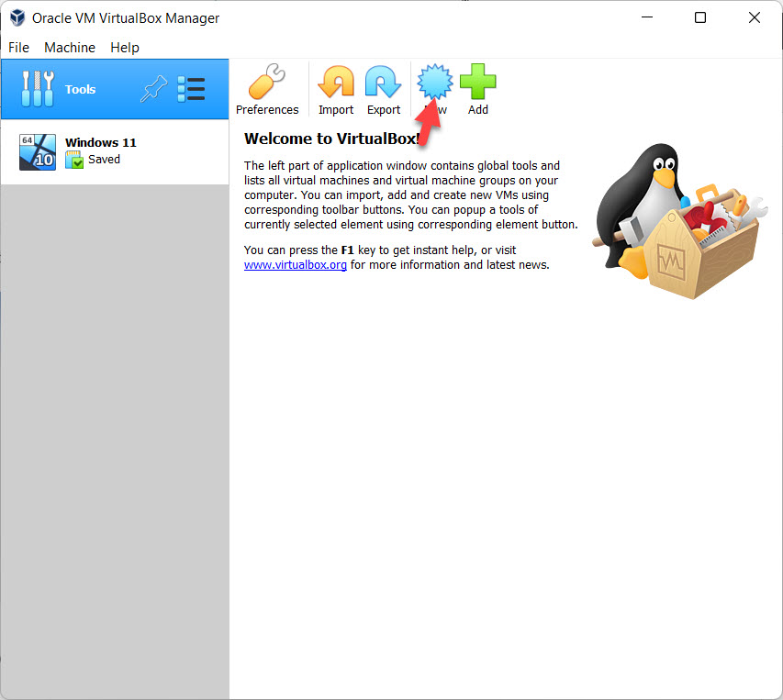Click the Import appliance icon
Screen dimensions: 783x700
(335, 83)
